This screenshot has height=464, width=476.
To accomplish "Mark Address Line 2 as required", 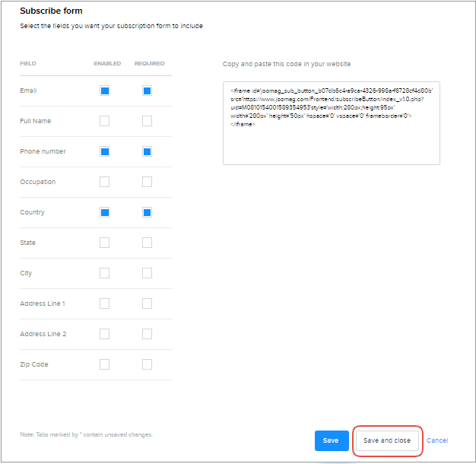I will pos(147,334).
